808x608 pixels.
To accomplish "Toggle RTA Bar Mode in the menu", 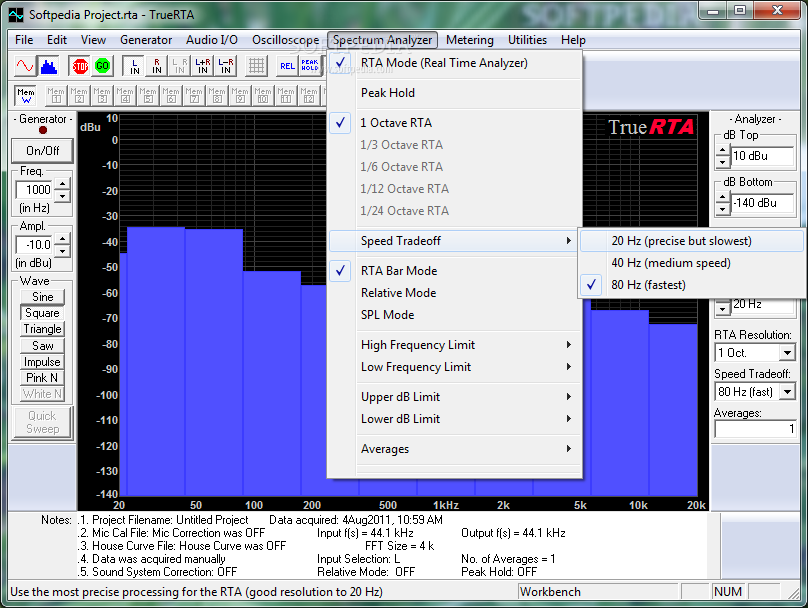I will 455,271.
